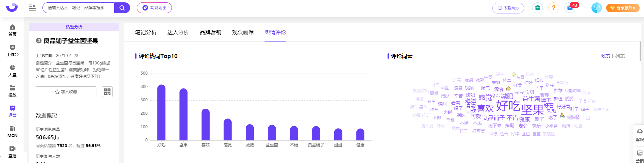Click the 喜欢 bar in chart

(206, 125)
